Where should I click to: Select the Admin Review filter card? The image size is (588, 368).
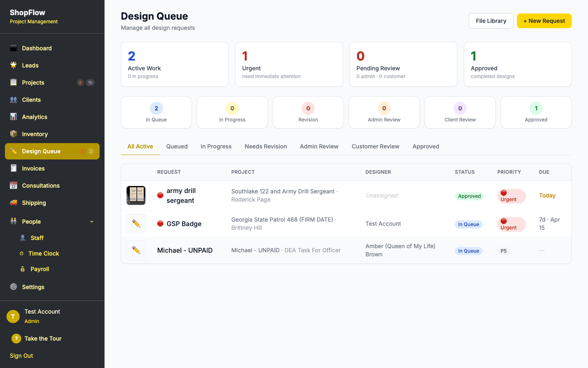pyautogui.click(x=384, y=112)
